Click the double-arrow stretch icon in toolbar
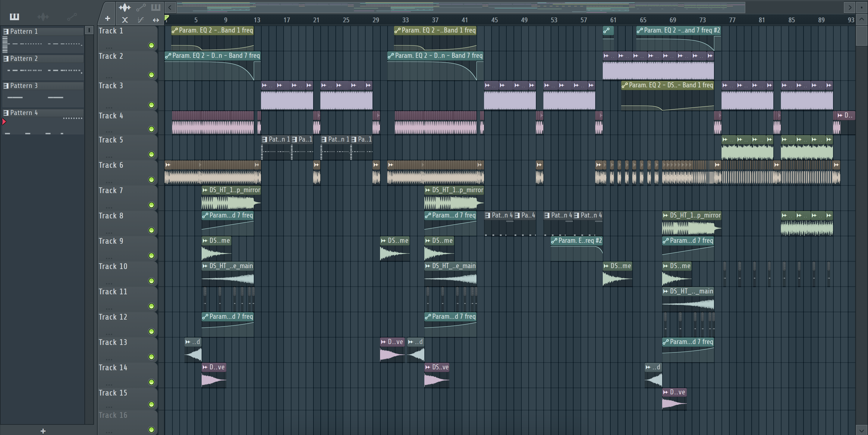868x435 pixels. click(x=156, y=20)
